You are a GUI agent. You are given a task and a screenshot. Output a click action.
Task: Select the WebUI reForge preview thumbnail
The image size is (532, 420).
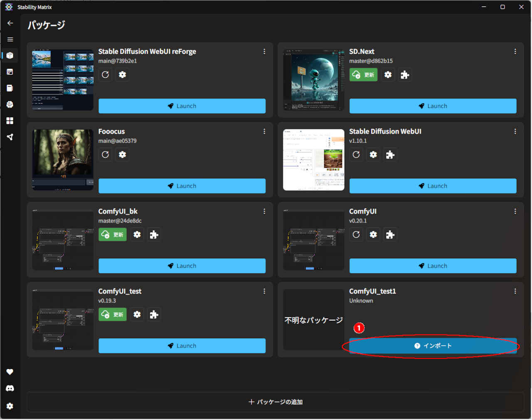tap(63, 80)
